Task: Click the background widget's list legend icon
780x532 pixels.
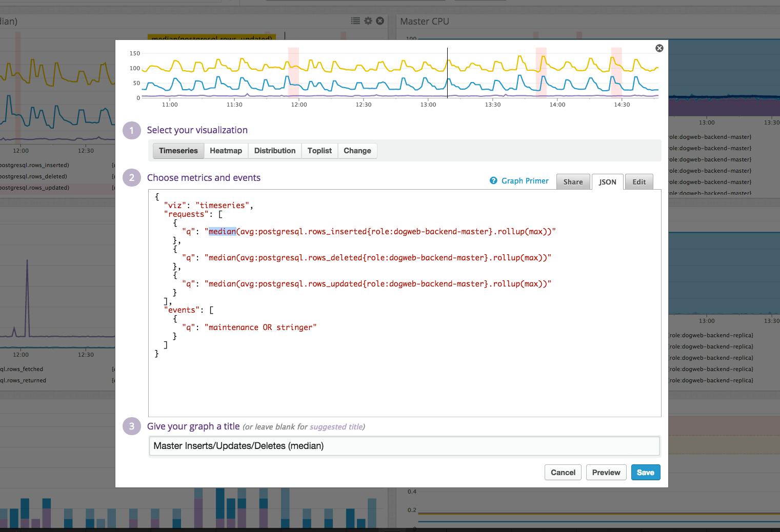Action: [355, 21]
